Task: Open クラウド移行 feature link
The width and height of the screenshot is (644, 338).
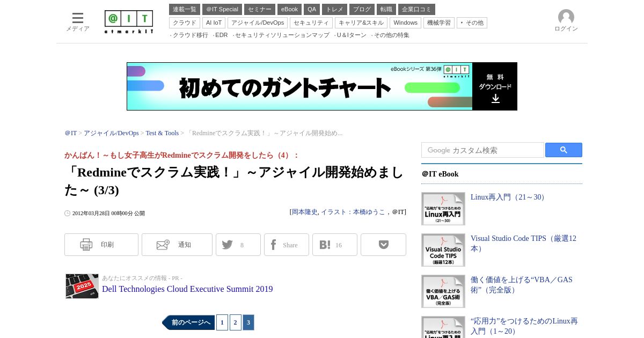Action: click(x=190, y=35)
